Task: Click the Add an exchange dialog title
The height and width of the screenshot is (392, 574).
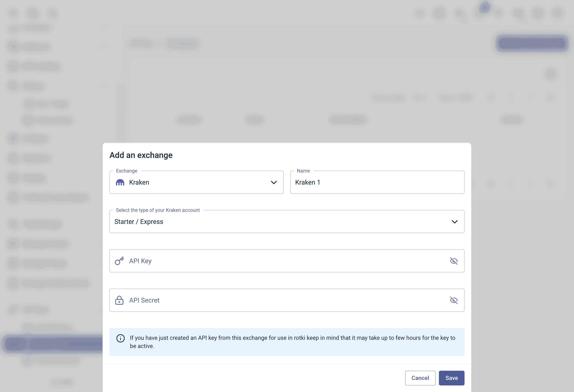Action: click(141, 155)
